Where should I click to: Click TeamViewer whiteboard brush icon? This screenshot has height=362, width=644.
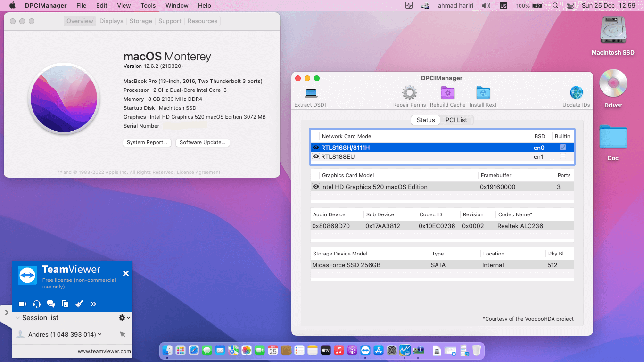[x=79, y=304]
